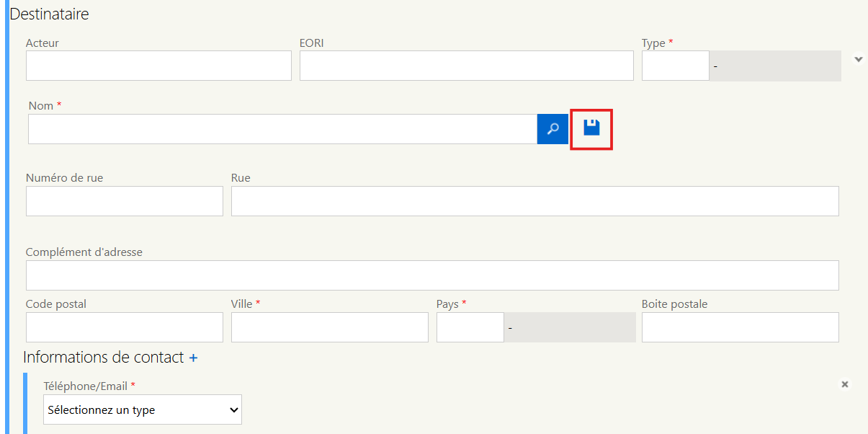Click the grey Pays description box
This screenshot has width=868, height=434.
[570, 327]
